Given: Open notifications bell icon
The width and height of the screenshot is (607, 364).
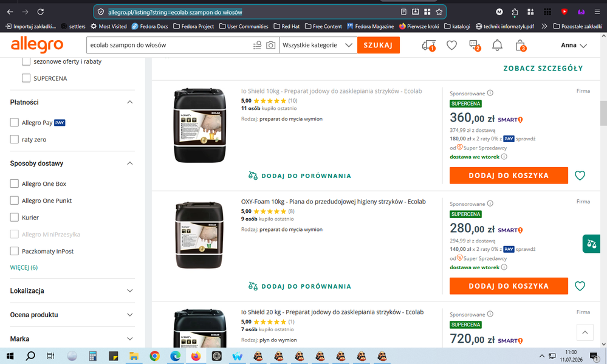Looking at the screenshot, I should tap(497, 46).
